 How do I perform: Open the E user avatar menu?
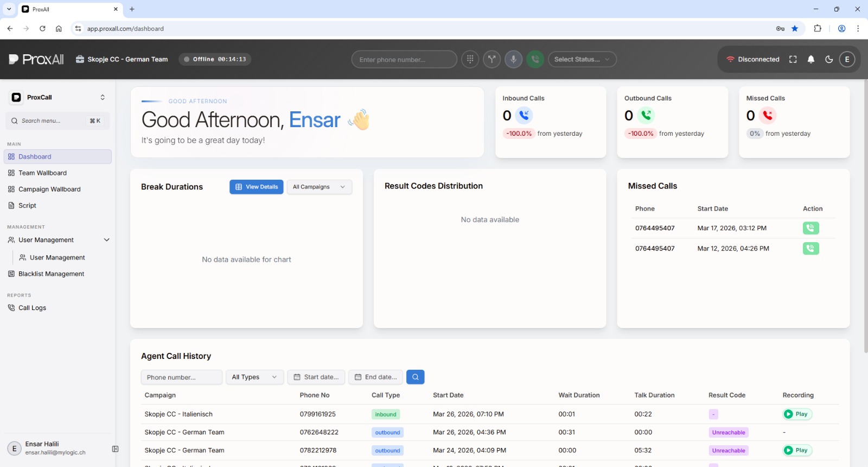847,59
